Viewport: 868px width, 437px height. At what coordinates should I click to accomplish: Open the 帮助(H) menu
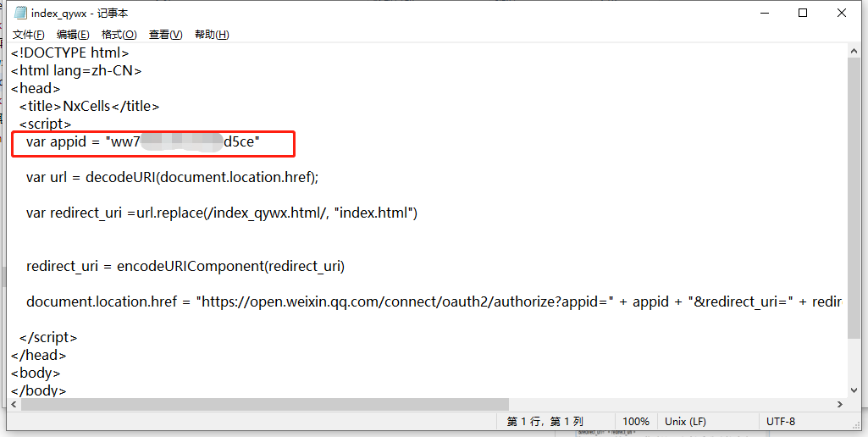(x=212, y=35)
